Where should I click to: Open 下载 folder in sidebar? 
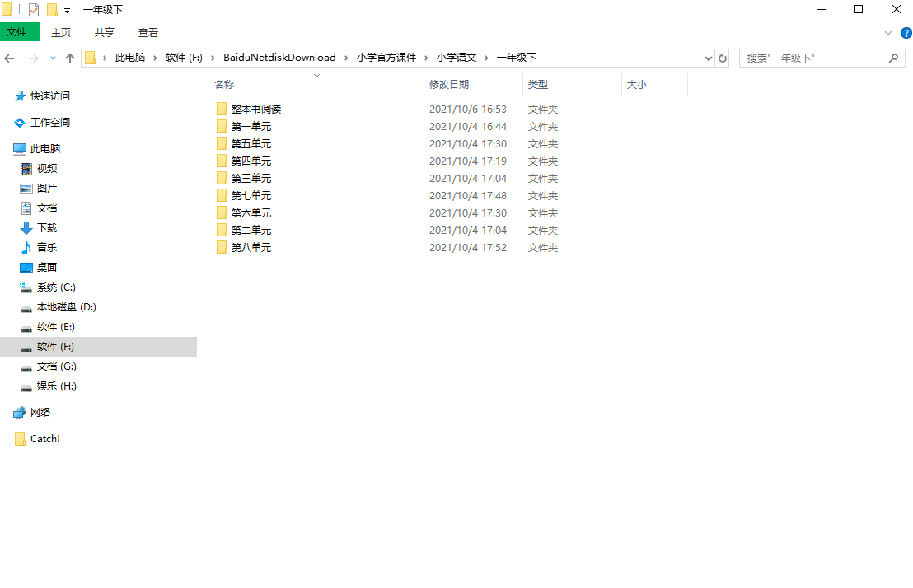click(46, 228)
